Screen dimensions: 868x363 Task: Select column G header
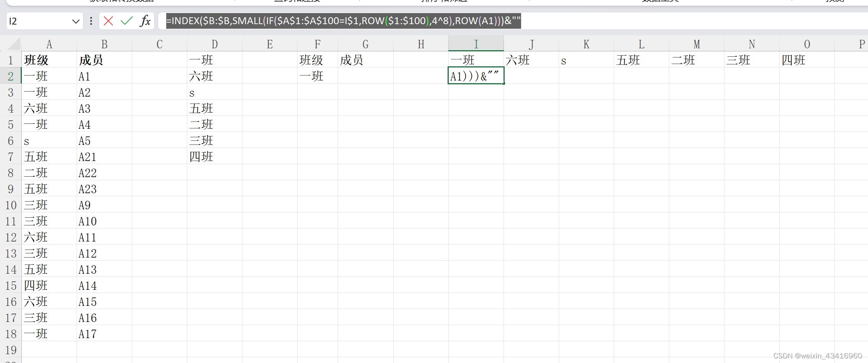pyautogui.click(x=366, y=44)
